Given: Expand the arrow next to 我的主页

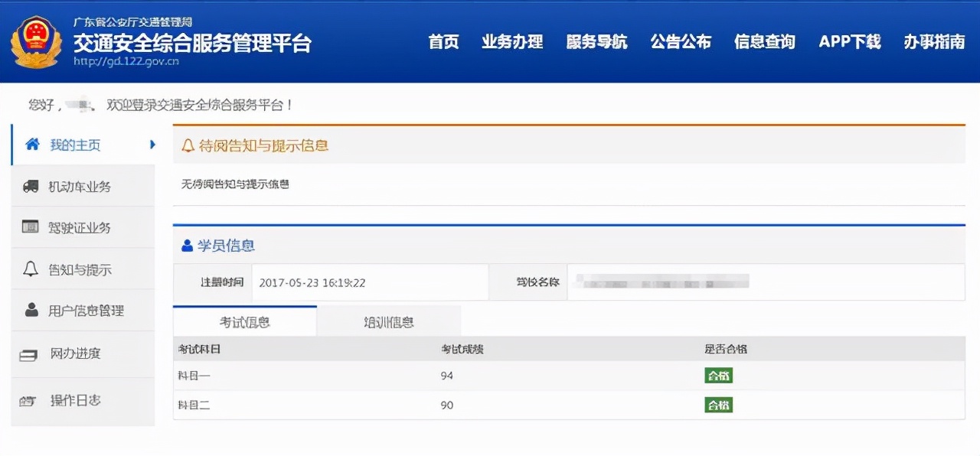Looking at the screenshot, I should [152, 145].
